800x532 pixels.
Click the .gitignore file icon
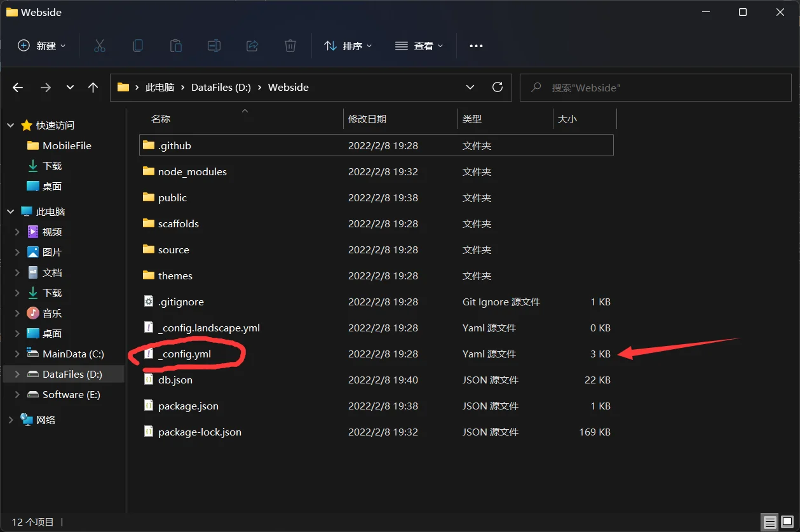click(149, 302)
